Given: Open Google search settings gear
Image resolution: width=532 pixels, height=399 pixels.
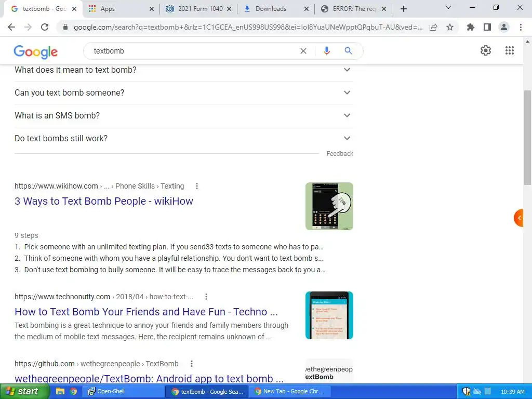Looking at the screenshot, I should 486,50.
